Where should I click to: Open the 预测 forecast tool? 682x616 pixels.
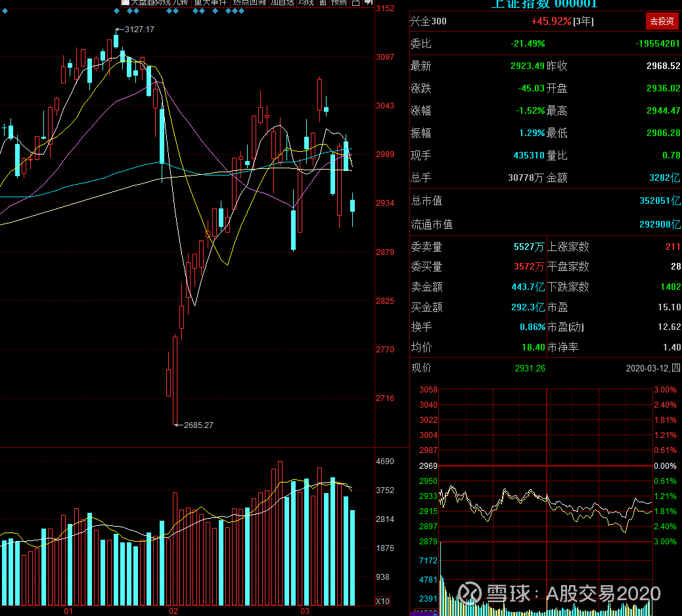pyautogui.click(x=339, y=2)
